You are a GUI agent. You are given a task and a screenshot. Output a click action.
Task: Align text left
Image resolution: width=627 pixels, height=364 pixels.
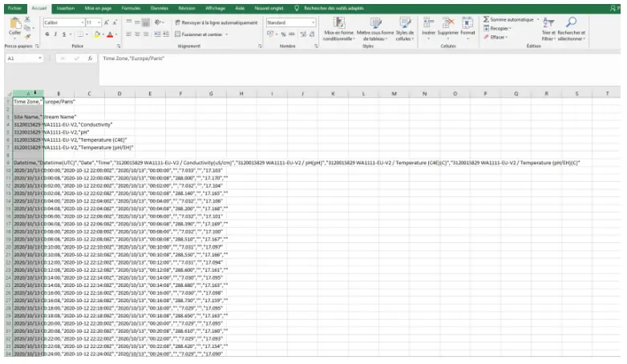coord(129,34)
